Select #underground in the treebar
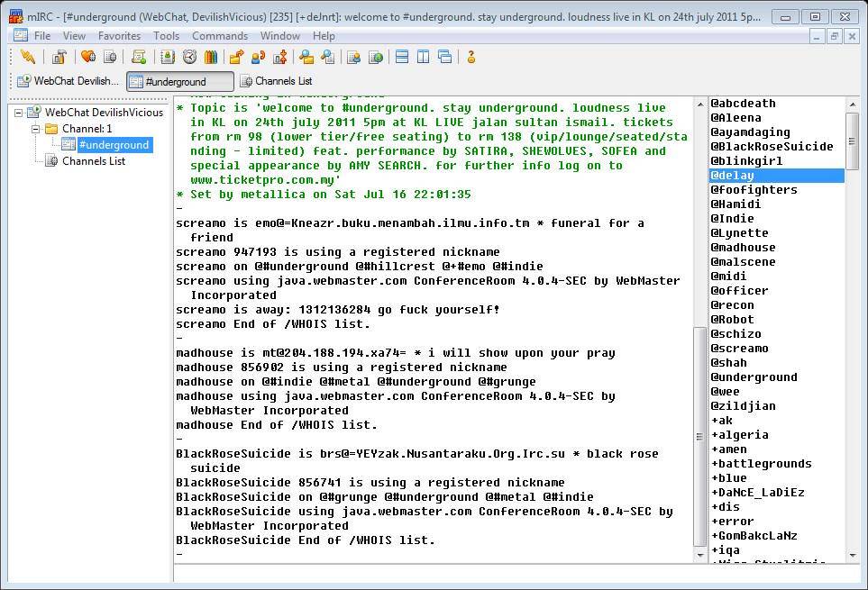868x590 pixels. tap(114, 145)
